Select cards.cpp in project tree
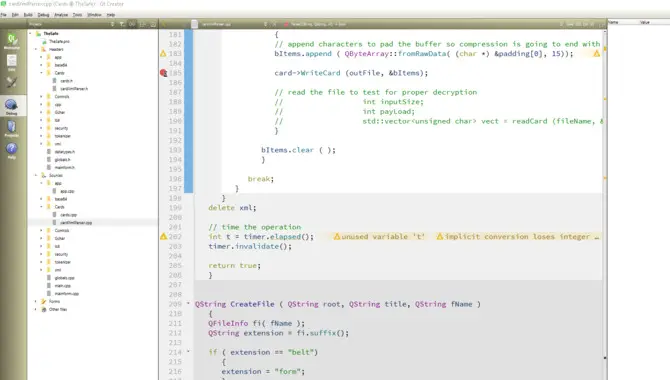The image size is (670, 380). pos(68,215)
